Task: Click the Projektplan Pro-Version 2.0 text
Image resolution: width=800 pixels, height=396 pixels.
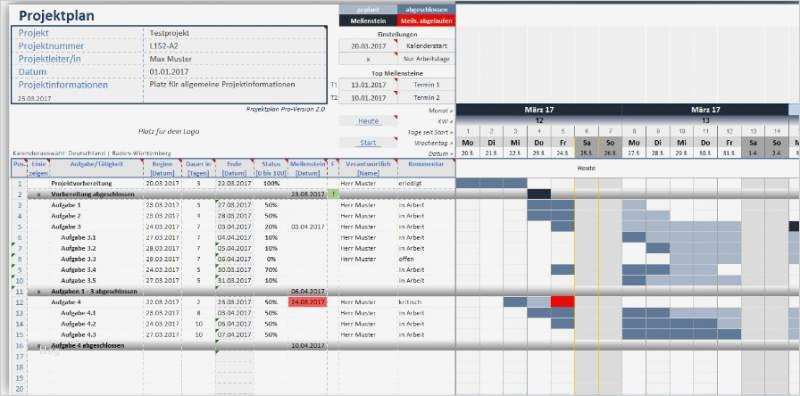Action: [x=285, y=109]
